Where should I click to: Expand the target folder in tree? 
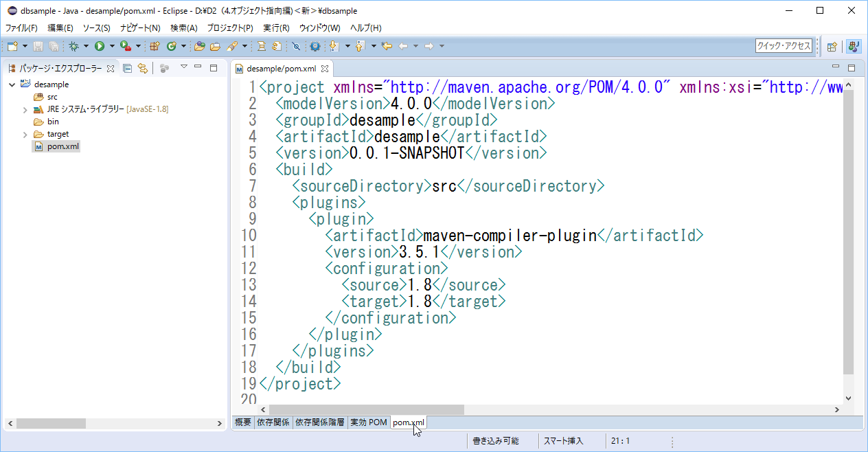click(25, 134)
